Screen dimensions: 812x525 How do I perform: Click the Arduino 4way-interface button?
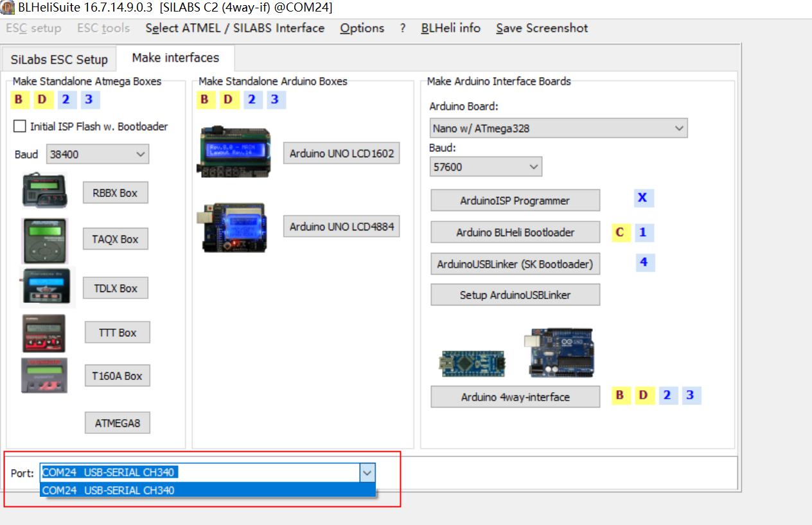tap(515, 397)
